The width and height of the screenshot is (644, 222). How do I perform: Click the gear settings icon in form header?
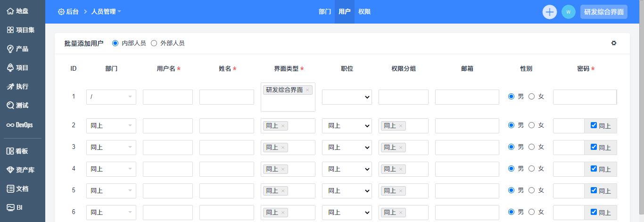614,43
